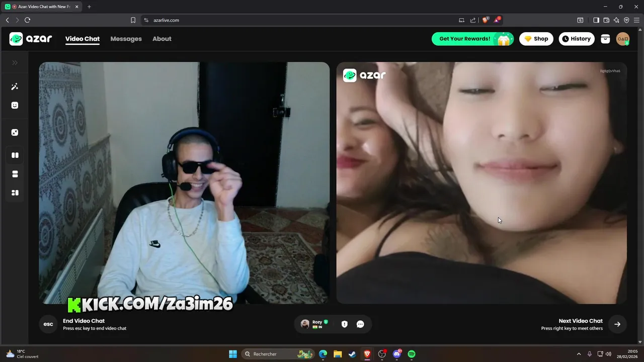This screenshot has width=644, height=362.
Task: Open Leo AI sparkle icon
Action: point(616,20)
